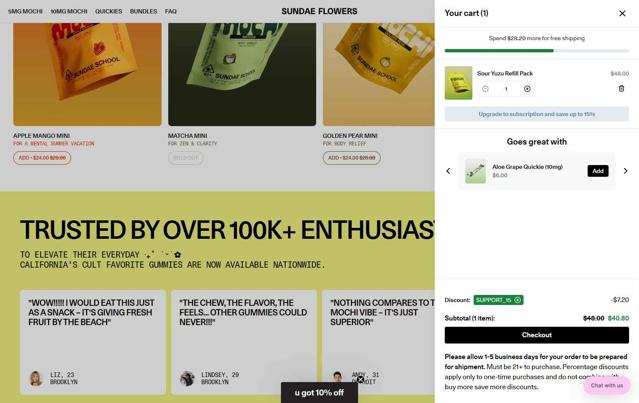Click the free shipping progress bar

pyautogui.click(x=536, y=51)
